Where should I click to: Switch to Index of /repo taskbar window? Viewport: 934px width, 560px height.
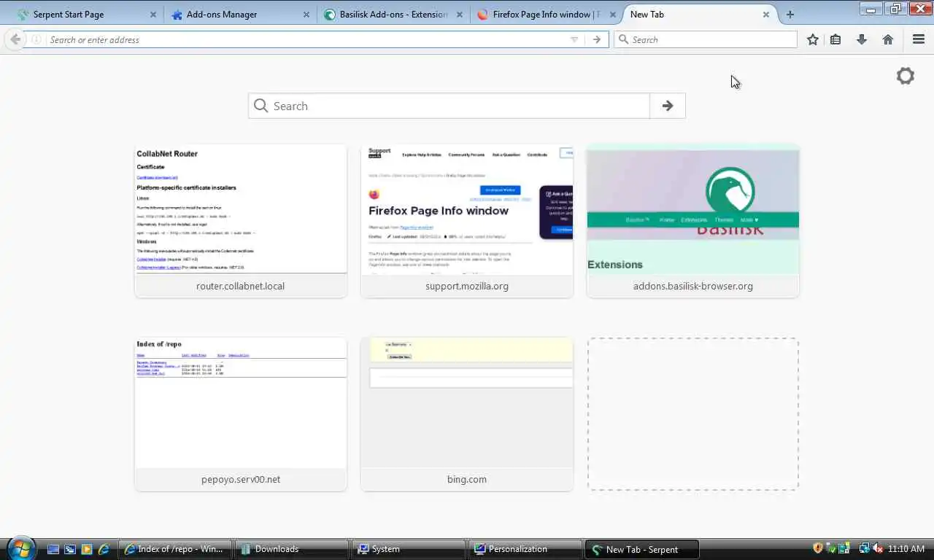(x=175, y=549)
